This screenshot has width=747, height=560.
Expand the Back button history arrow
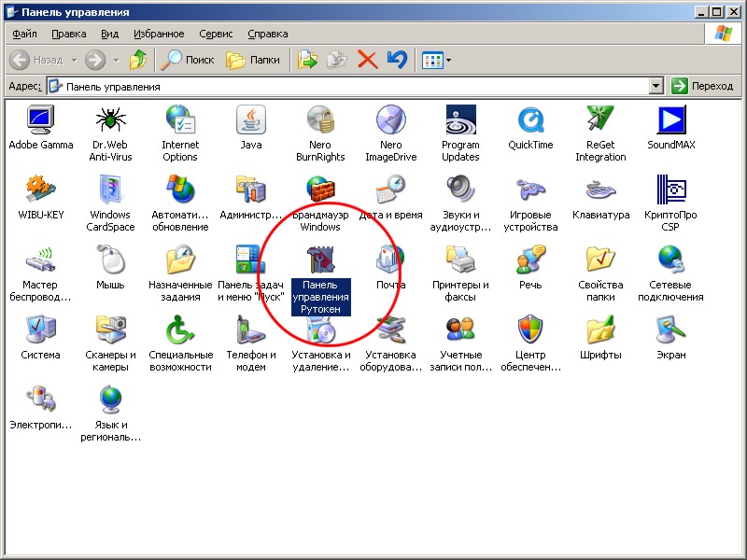point(73,60)
